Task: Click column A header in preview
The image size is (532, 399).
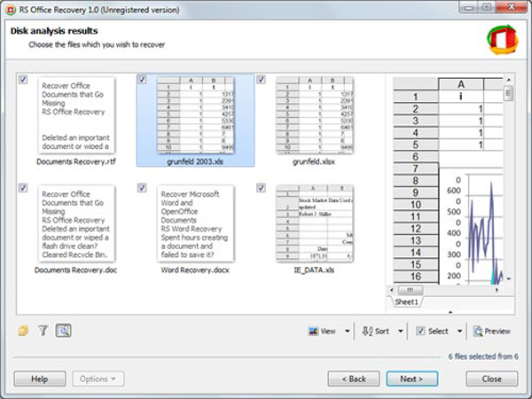Action: [x=461, y=84]
